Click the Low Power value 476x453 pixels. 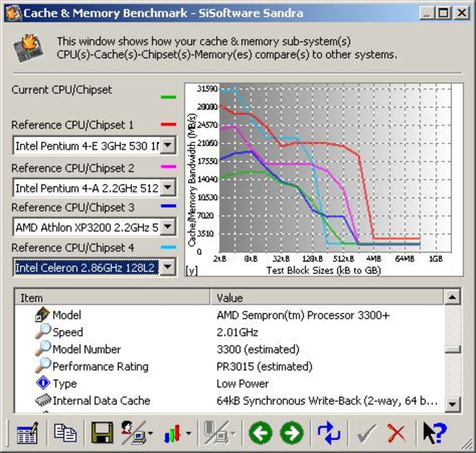tap(242, 384)
